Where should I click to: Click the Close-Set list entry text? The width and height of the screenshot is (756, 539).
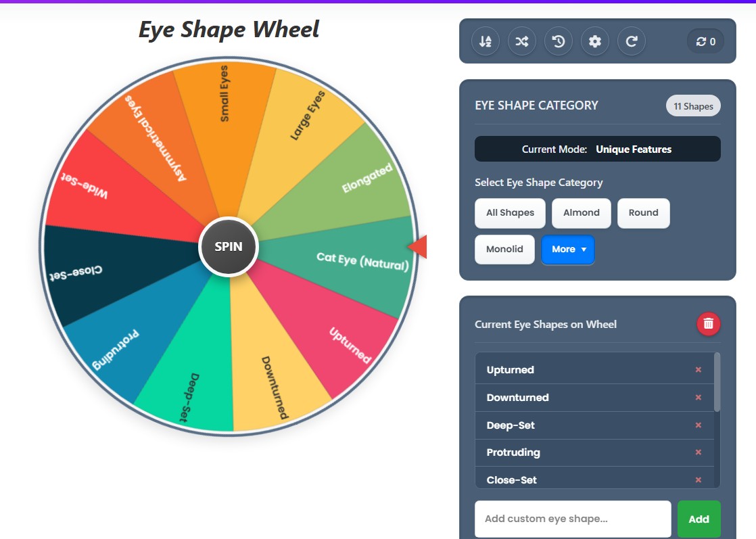pos(512,480)
